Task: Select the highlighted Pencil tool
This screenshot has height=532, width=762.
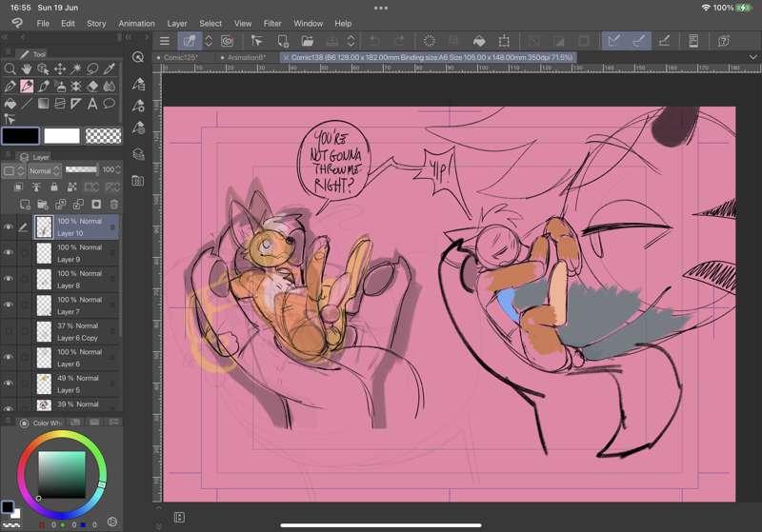Action: 27,86
